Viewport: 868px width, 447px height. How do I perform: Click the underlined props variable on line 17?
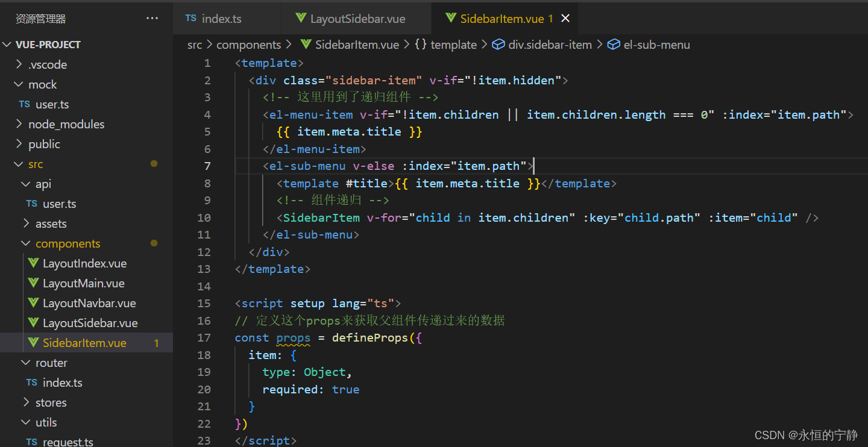[293, 338]
